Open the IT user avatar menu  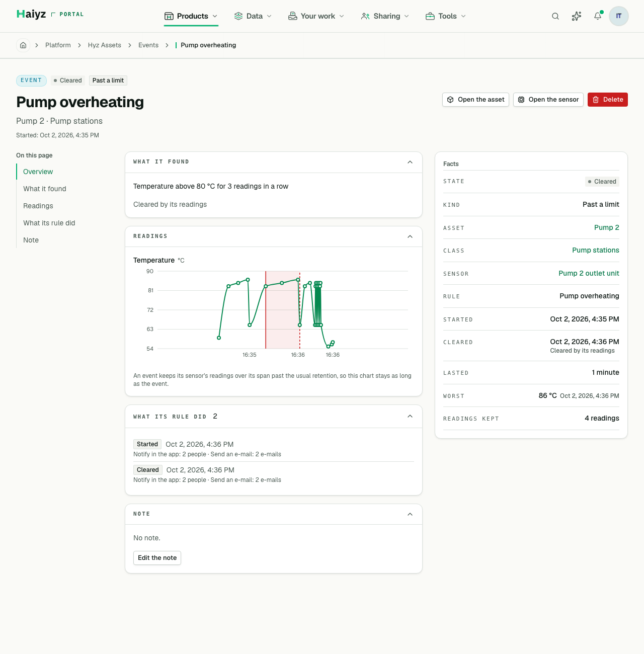pos(619,16)
